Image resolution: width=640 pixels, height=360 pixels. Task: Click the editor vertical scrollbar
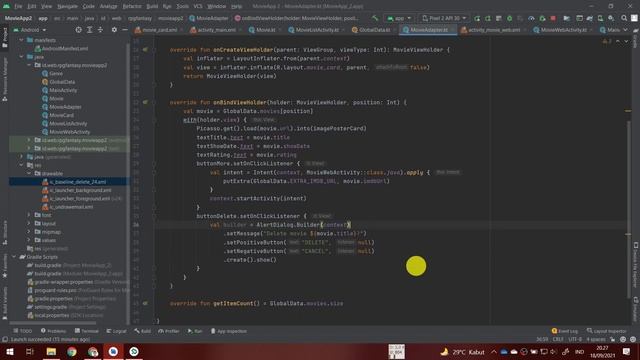[628, 208]
